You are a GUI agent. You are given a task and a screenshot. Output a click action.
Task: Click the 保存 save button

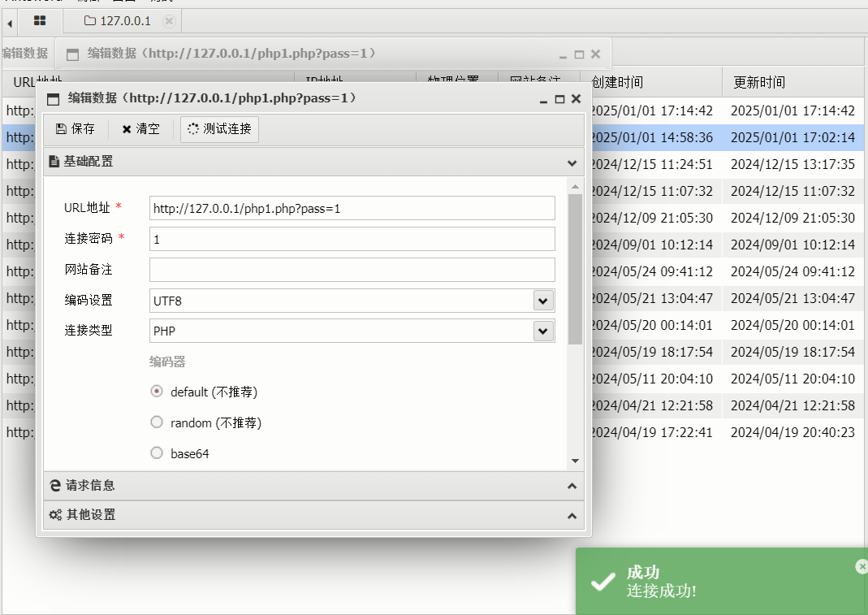pyautogui.click(x=76, y=129)
